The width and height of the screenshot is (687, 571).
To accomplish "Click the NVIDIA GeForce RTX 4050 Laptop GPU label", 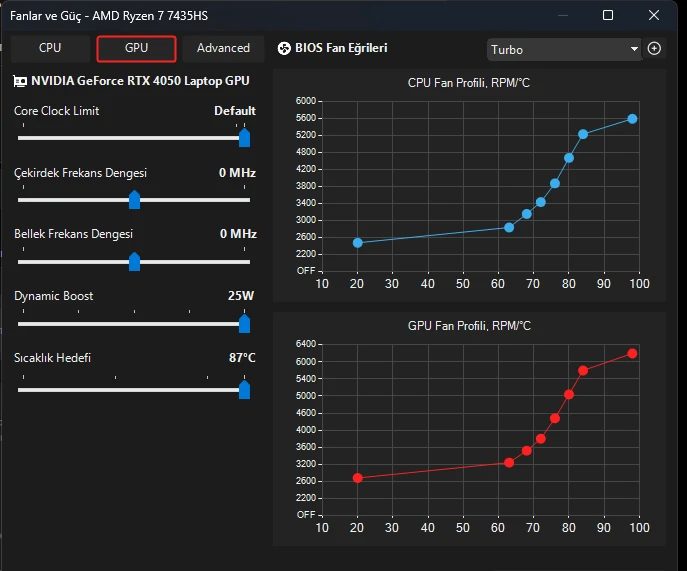I will [x=140, y=81].
